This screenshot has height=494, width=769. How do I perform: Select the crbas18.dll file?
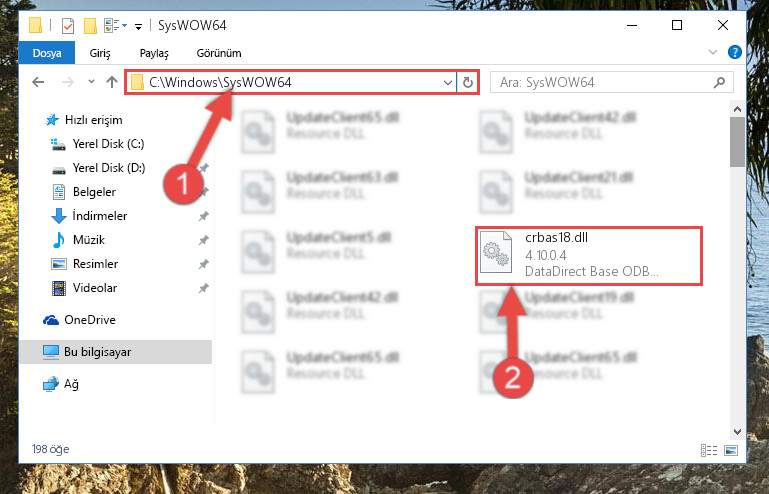pyautogui.click(x=589, y=256)
